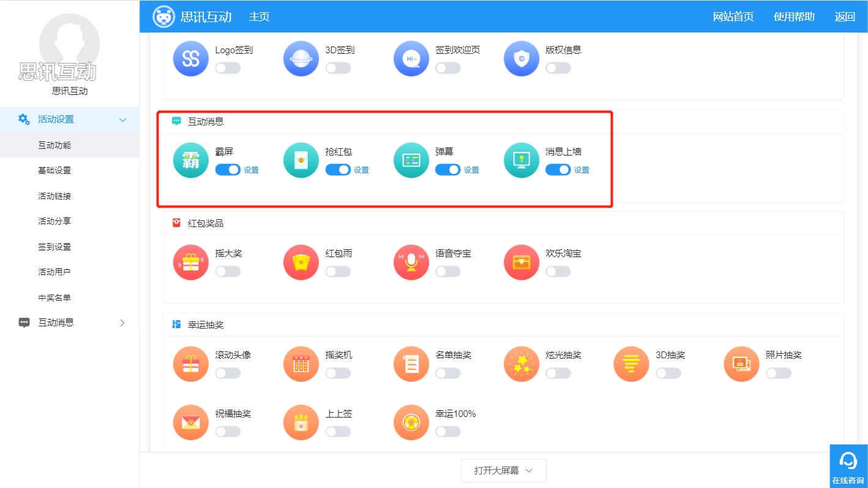Click the user avatar picture in sidebar

(x=69, y=45)
